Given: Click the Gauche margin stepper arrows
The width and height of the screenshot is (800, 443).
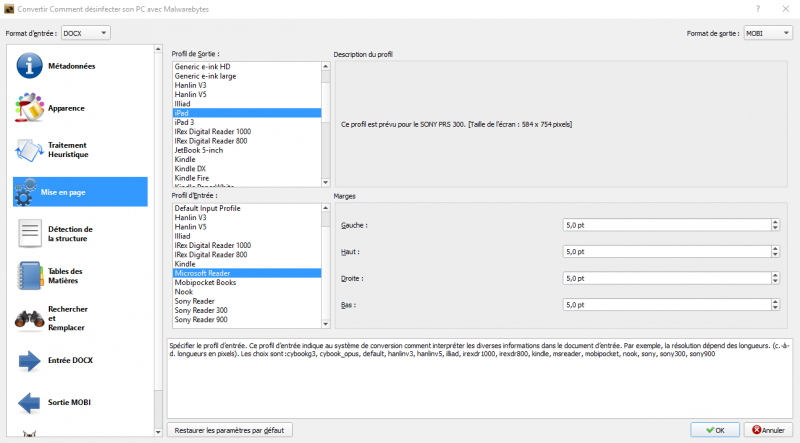Looking at the screenshot, I should coord(775,226).
